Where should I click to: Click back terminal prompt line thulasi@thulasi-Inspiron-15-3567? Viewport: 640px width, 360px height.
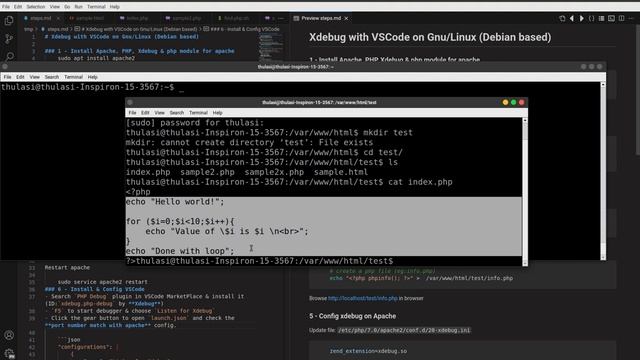coord(87,87)
